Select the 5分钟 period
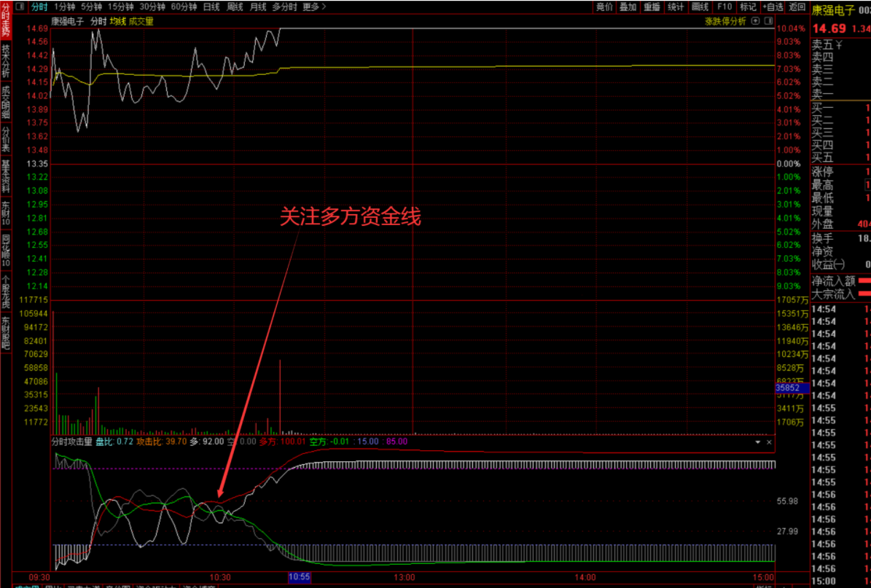The height and width of the screenshot is (588, 871). [x=92, y=7]
